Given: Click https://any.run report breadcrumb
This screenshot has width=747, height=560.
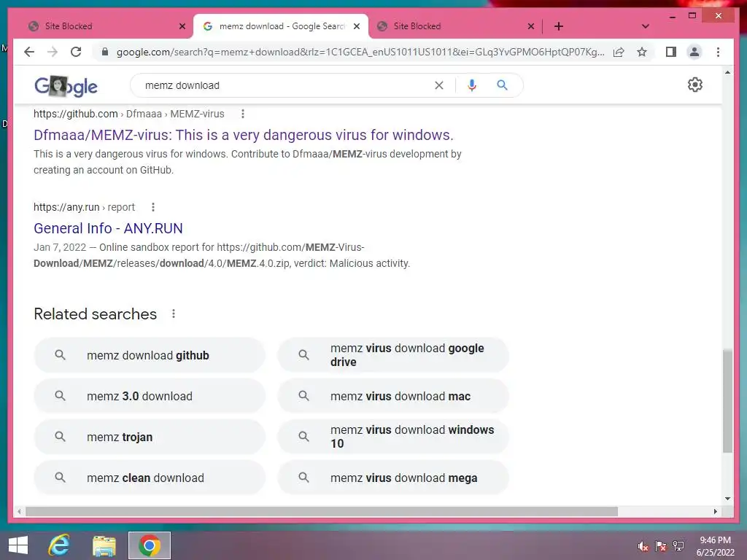Looking at the screenshot, I should (85, 207).
